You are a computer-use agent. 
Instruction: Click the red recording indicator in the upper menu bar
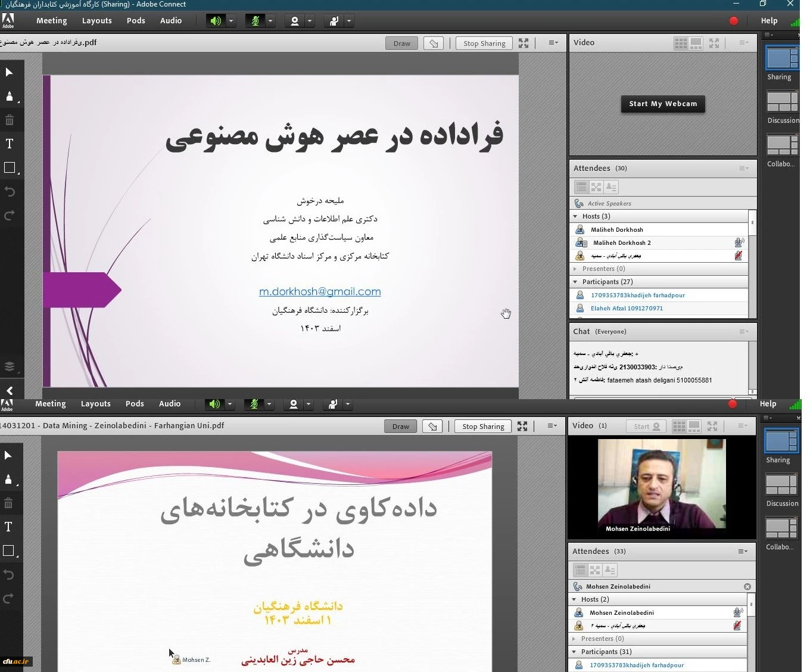click(734, 21)
